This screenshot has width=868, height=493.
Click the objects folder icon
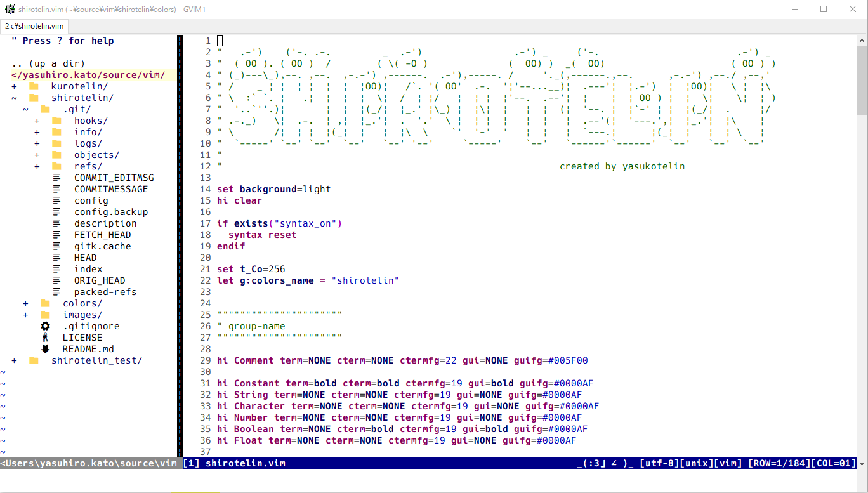[x=56, y=155]
